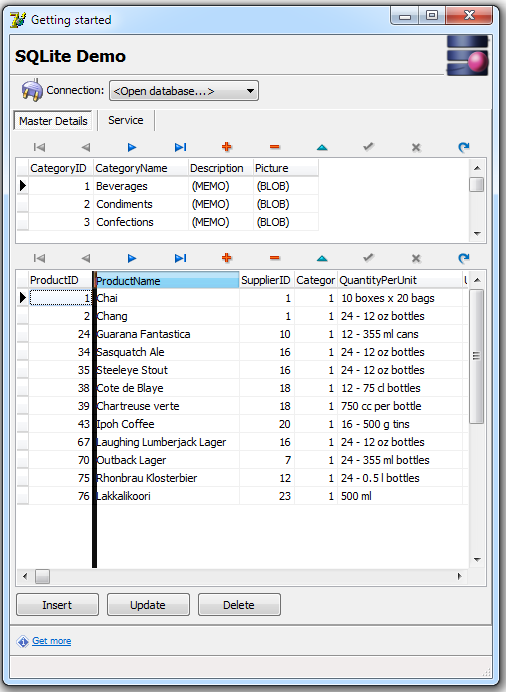Click refresh icon in products navigator
Image resolution: width=506 pixels, height=692 pixels.
tap(464, 258)
